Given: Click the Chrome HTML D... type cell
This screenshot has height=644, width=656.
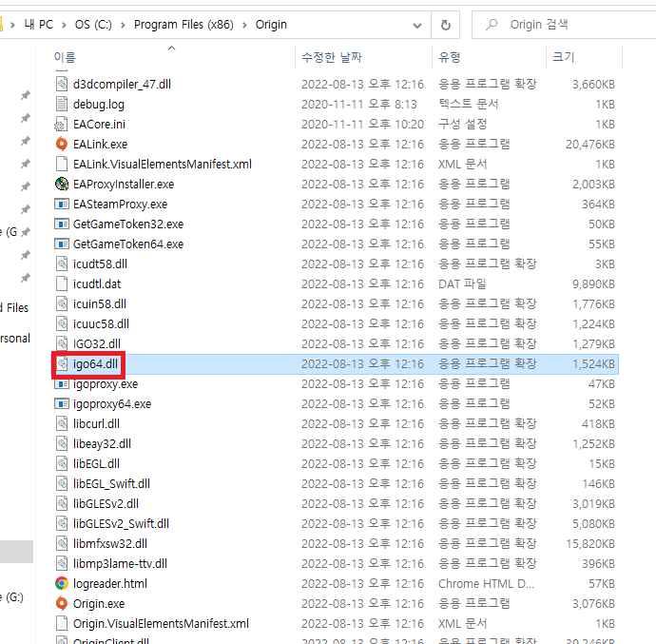Looking at the screenshot, I should pos(486,584).
